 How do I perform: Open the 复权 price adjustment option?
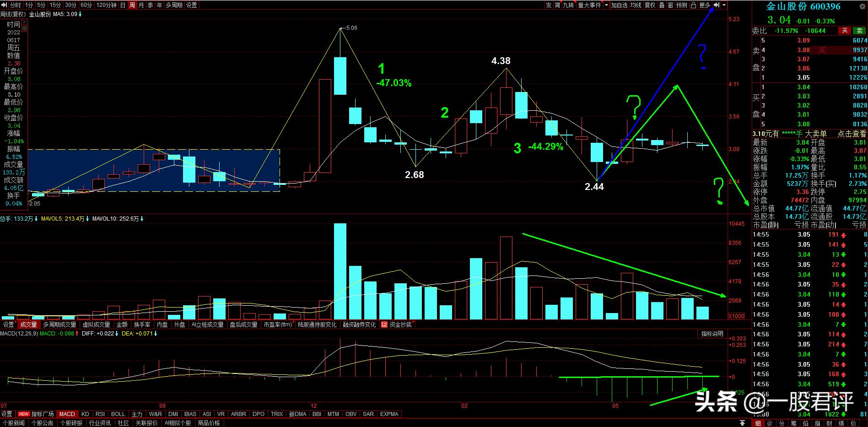click(650, 5)
